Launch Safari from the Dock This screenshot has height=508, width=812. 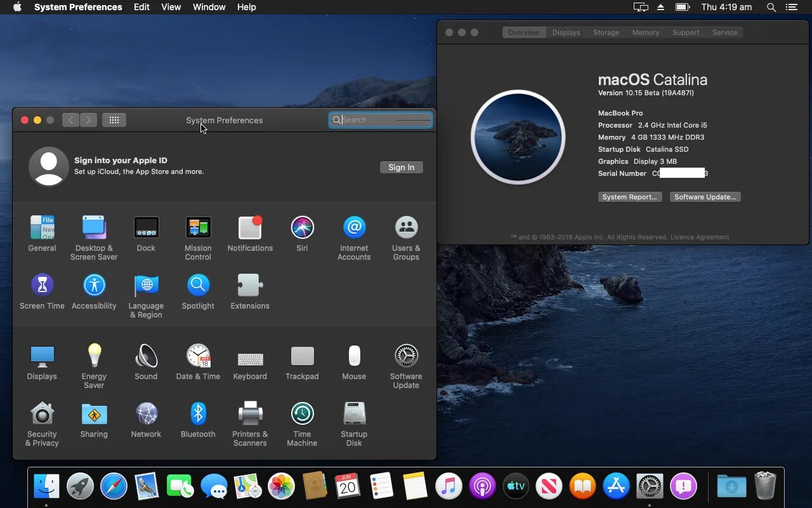click(x=114, y=487)
